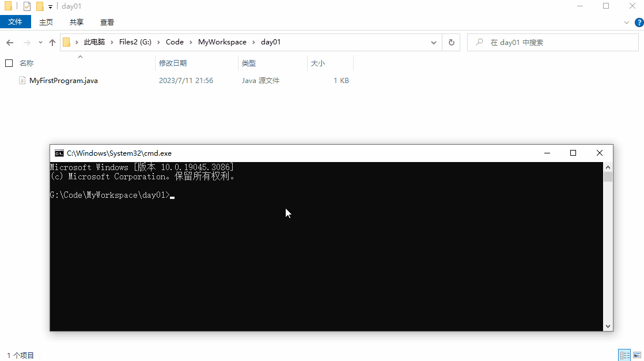Click the Explorer title bar folder icon
Image resolution: width=644 pixels, height=361 pixels.
coord(8,6)
